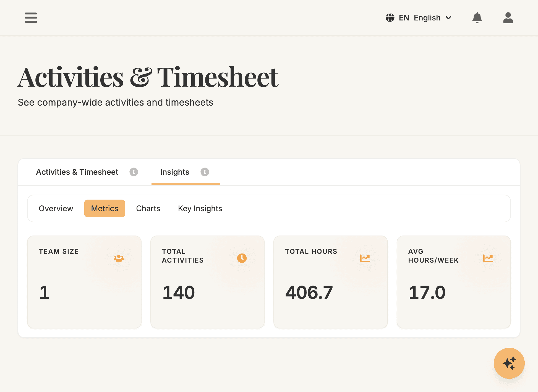Image resolution: width=538 pixels, height=392 pixels.
Task: Select the Metrics toggle
Action: tap(105, 208)
